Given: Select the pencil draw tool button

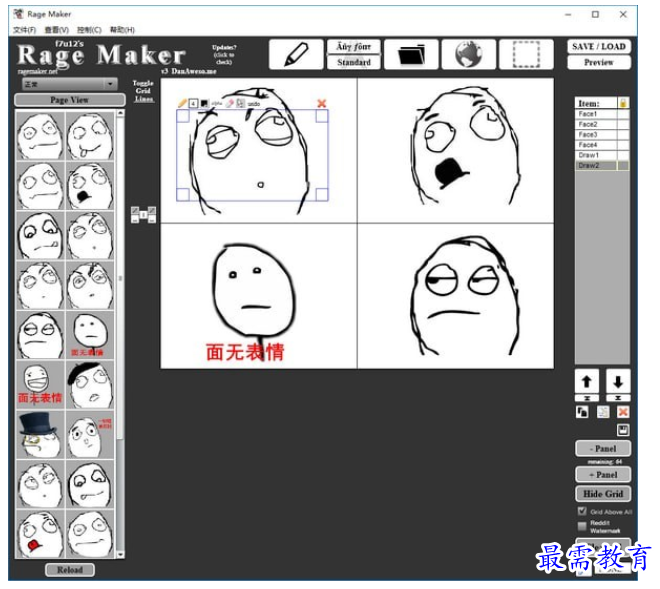Looking at the screenshot, I should [296, 54].
